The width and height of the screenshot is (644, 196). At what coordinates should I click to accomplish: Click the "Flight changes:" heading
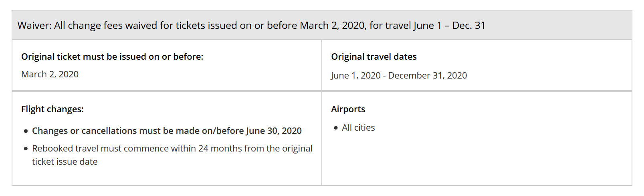coord(52,109)
